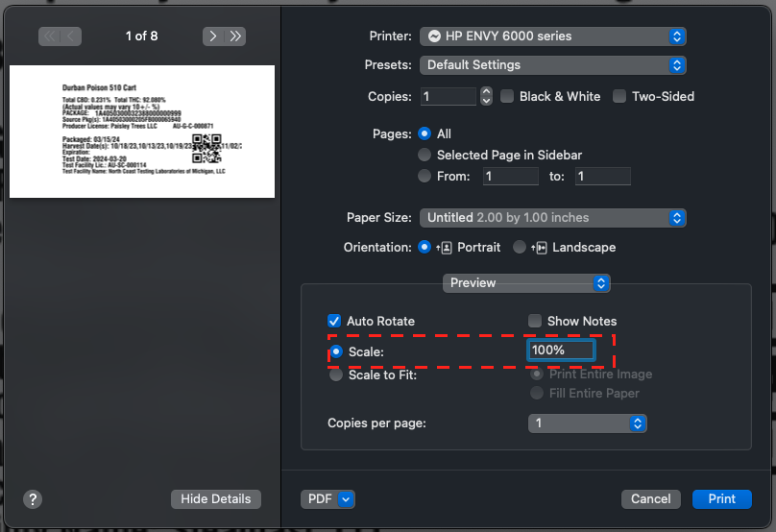Enable Two-Sided printing checkbox
The width and height of the screenshot is (776, 532).
pyautogui.click(x=619, y=96)
